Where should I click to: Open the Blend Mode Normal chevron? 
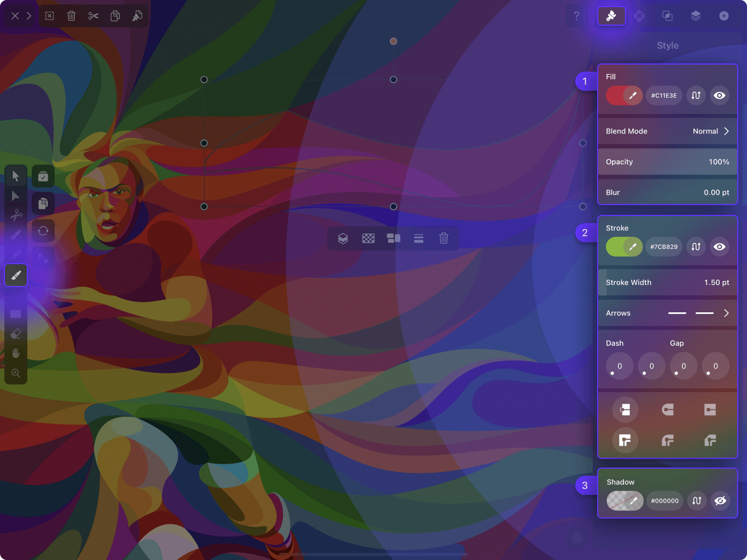726,131
